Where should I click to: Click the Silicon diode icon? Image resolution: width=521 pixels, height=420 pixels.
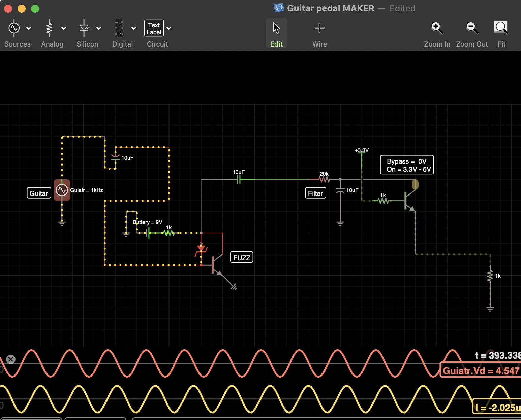pos(84,28)
